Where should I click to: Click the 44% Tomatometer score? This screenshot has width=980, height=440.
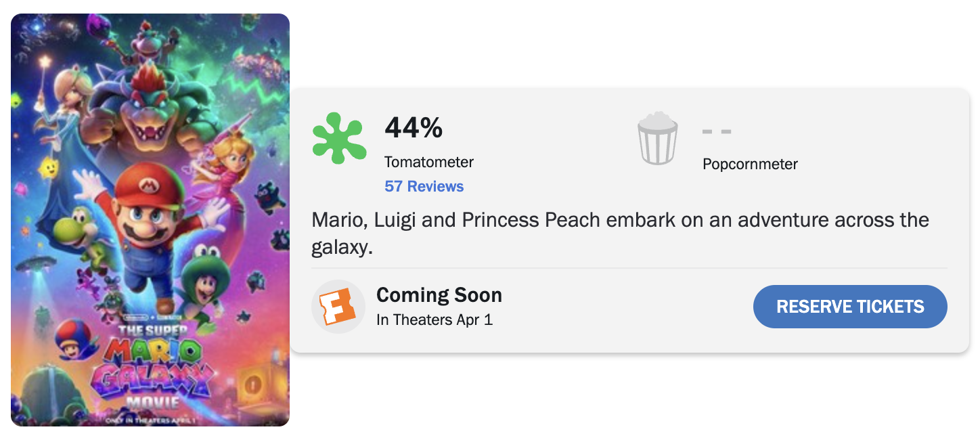[414, 127]
